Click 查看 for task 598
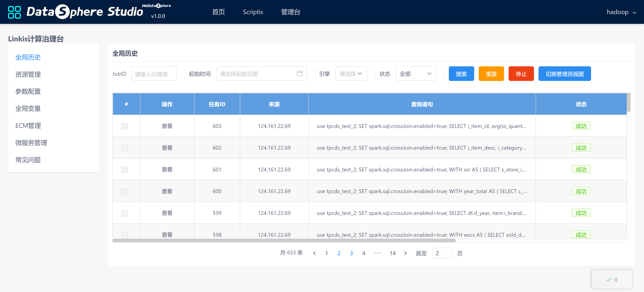 (167, 235)
